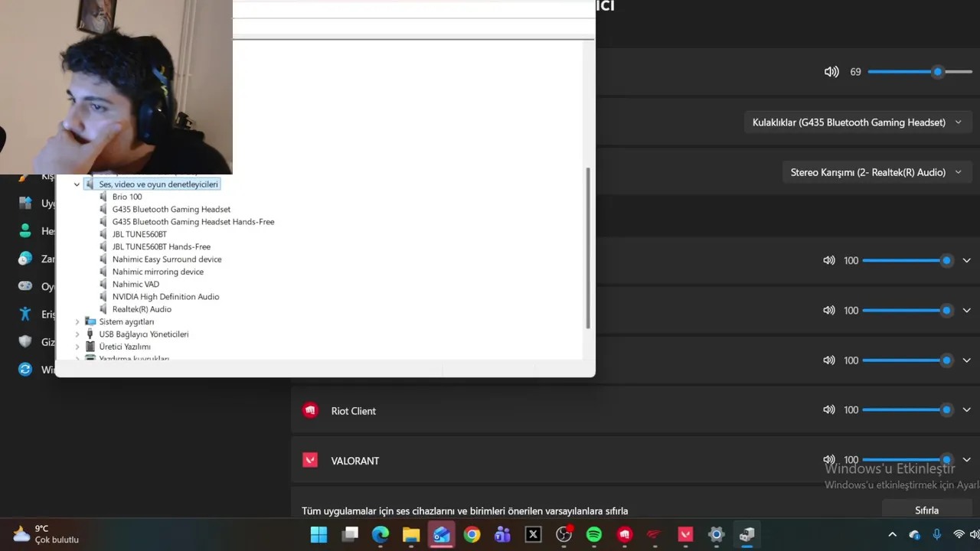Select the Realtek(R) Audio device
This screenshot has height=551, width=980.
coord(142,309)
